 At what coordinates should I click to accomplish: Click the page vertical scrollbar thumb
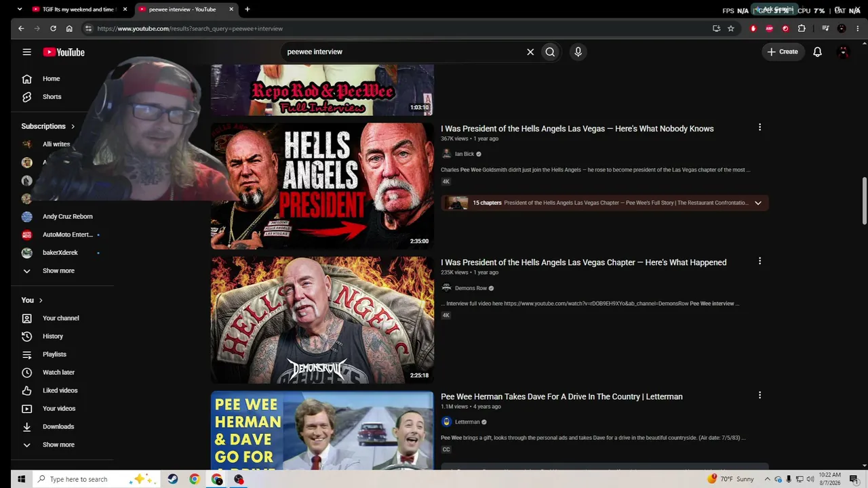point(864,201)
